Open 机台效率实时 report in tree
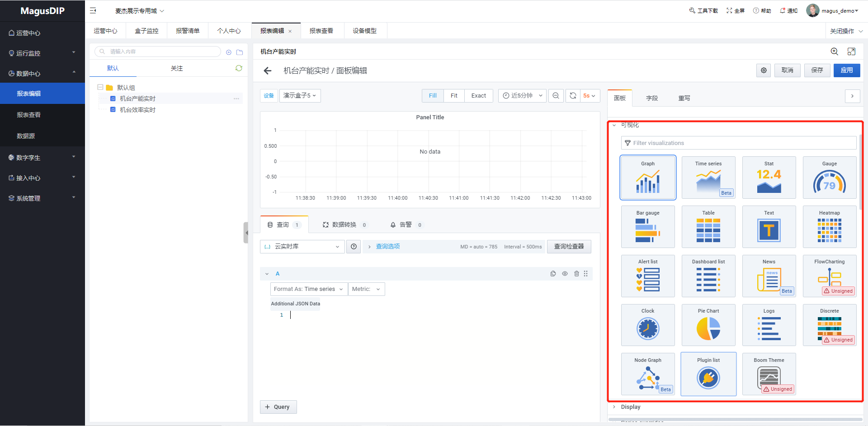Screen dimensions: 868x426 click(137, 110)
